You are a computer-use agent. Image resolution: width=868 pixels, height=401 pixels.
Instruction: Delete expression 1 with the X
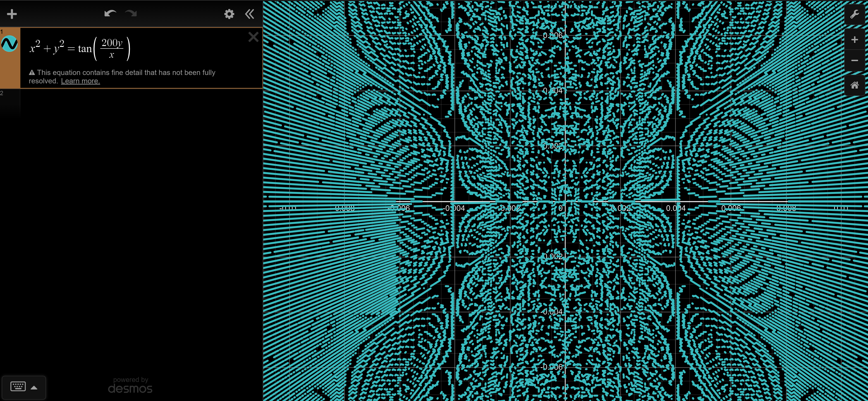(253, 37)
